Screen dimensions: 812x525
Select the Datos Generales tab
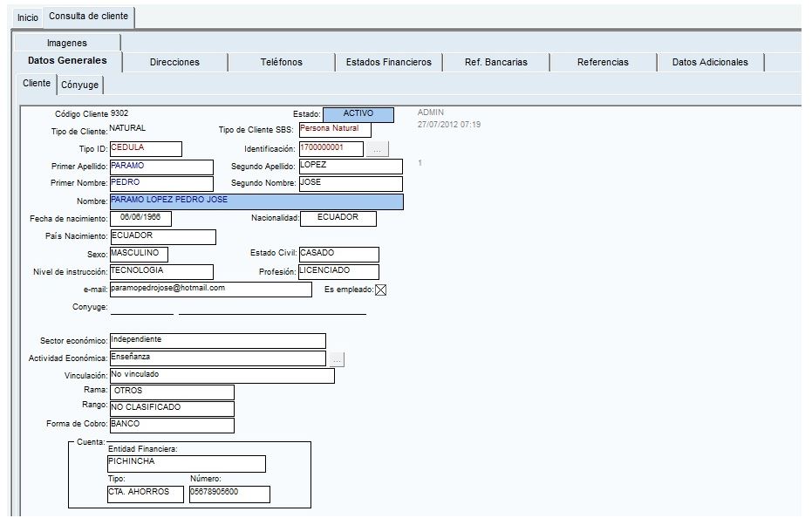click(67, 60)
